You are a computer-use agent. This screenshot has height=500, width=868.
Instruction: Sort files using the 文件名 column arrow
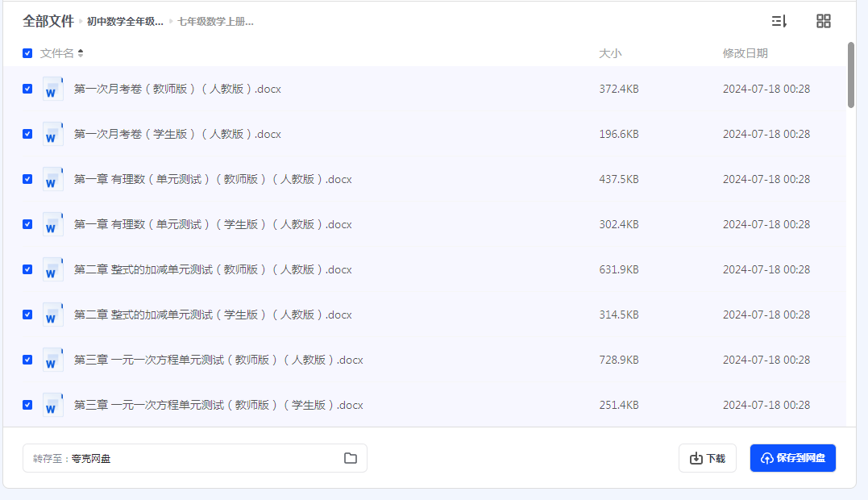pos(81,53)
